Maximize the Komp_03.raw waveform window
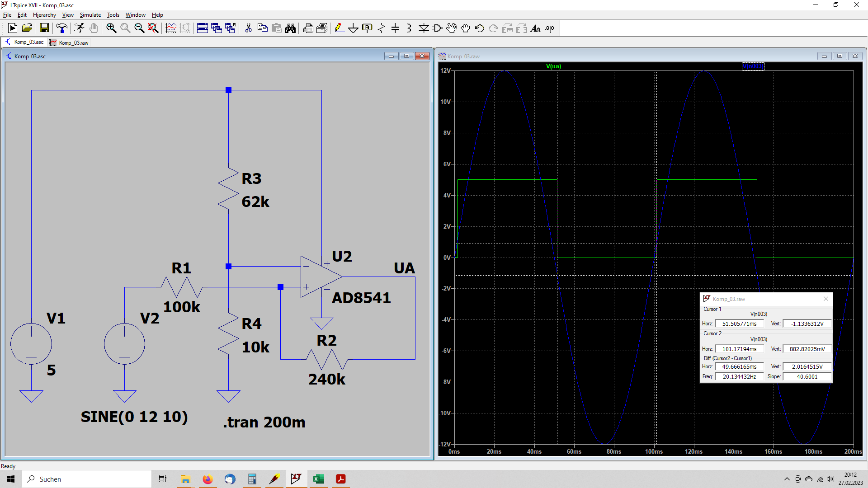The width and height of the screenshot is (868, 488). click(x=840, y=56)
